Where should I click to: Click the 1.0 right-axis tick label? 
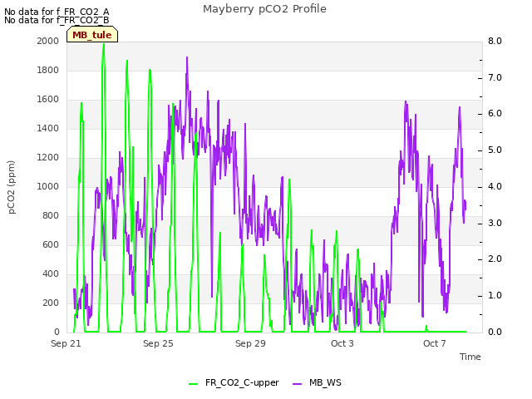click(x=495, y=296)
